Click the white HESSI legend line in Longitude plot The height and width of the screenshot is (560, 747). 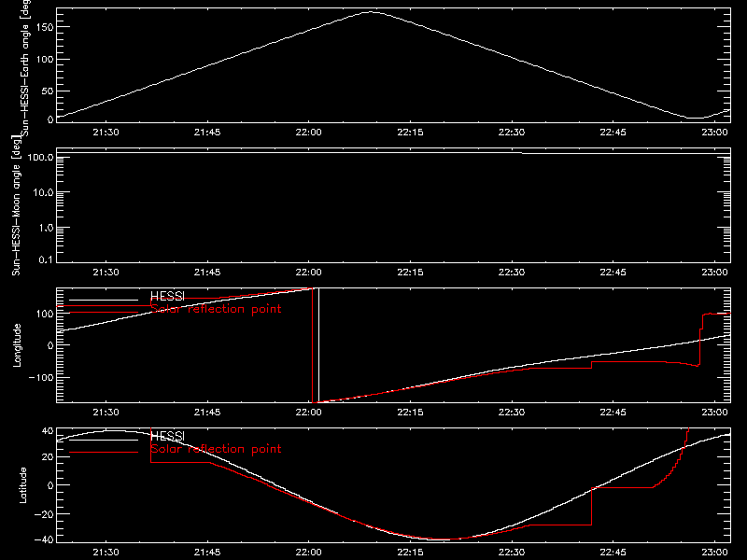104,300
